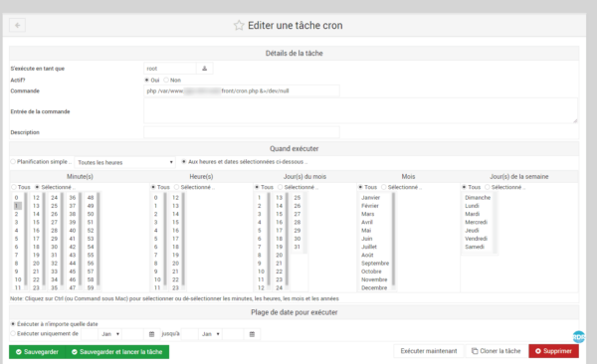Image resolution: width=597 pixels, height=364 pixels.
Task: Select minute 0 in the minutes list
Action: tap(16, 198)
